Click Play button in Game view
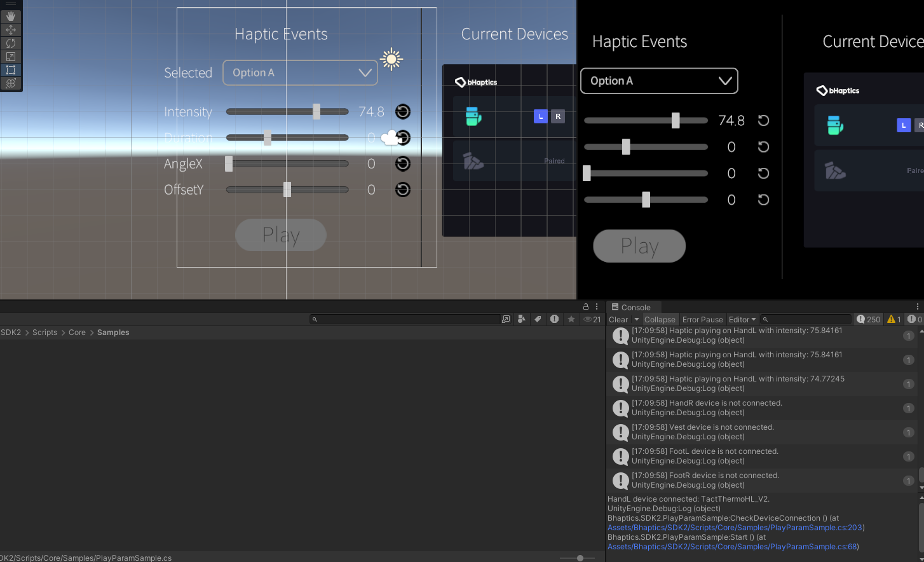Screen dimensions: 924x562 click(x=639, y=246)
